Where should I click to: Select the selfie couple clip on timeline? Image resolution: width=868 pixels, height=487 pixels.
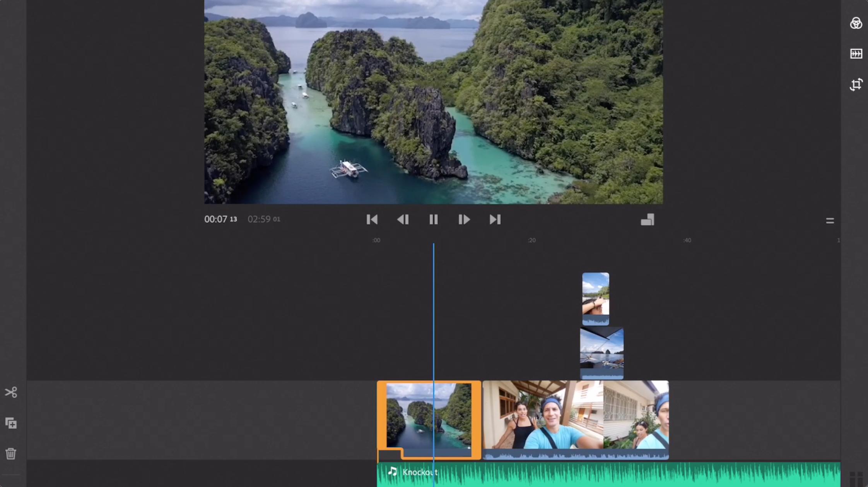575,418
